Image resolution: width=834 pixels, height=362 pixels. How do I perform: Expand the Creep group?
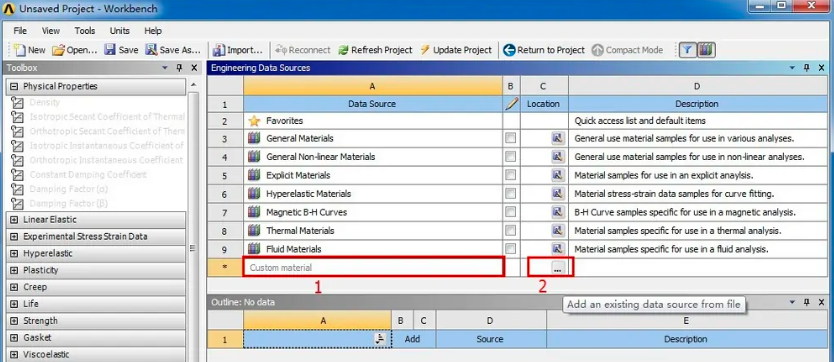(14, 287)
